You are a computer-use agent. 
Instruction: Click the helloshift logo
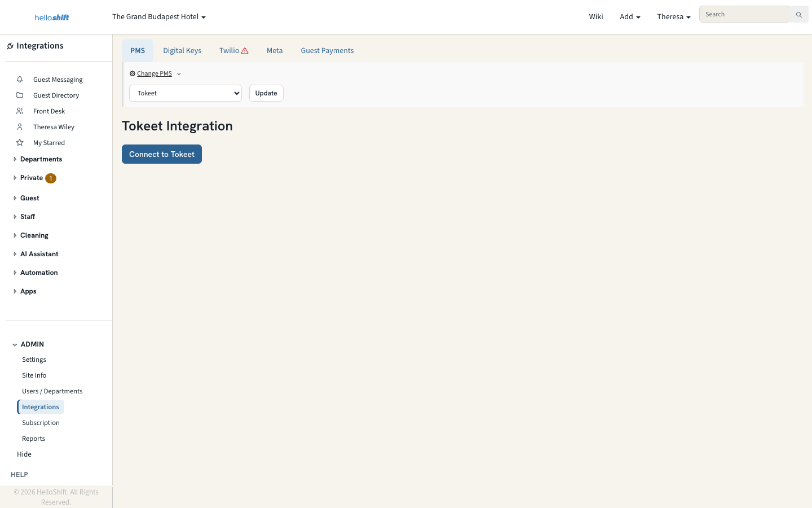click(52, 17)
